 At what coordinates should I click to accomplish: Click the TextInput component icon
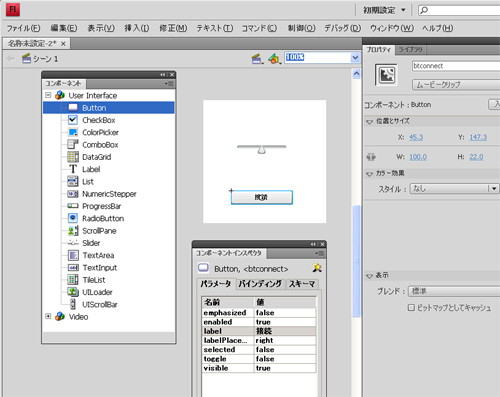(73, 267)
